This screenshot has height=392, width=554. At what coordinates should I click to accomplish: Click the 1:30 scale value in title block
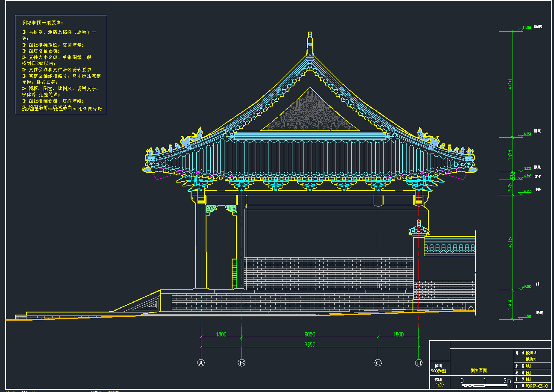(x=439, y=384)
